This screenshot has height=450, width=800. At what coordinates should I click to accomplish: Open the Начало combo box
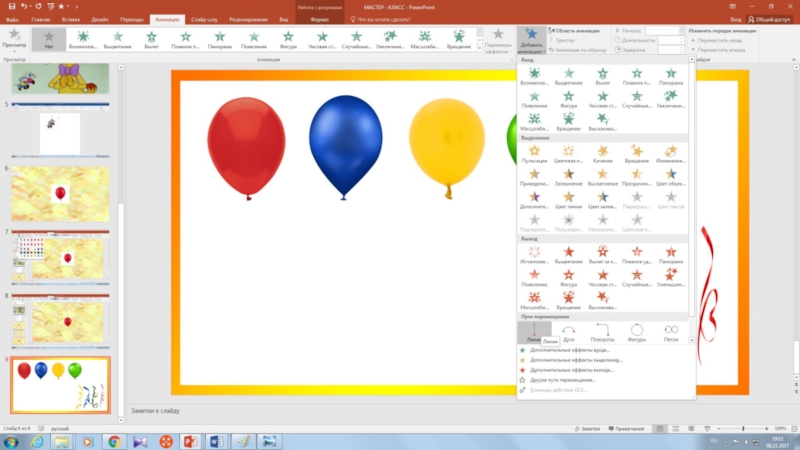pos(680,31)
